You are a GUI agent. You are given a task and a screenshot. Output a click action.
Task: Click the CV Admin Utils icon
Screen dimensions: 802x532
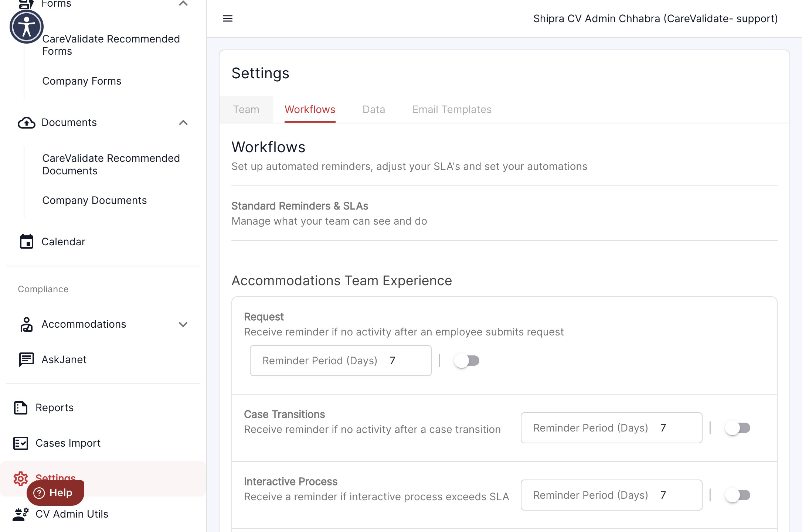(21, 514)
